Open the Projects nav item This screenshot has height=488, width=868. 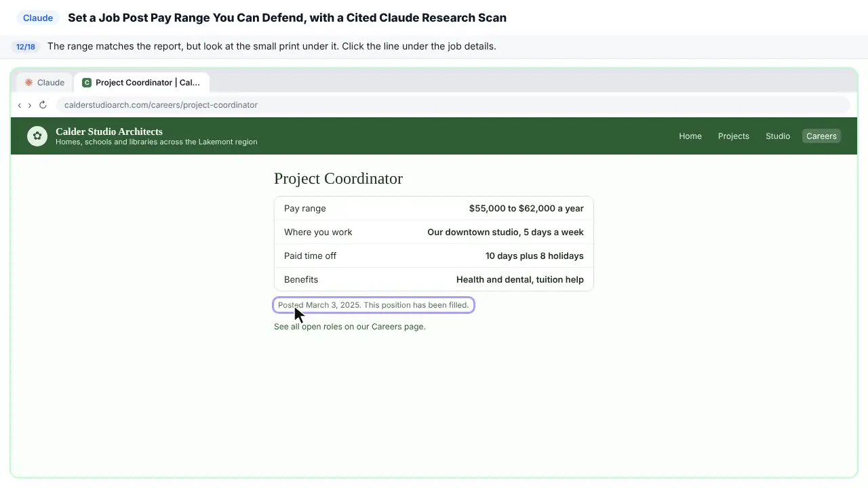coord(734,136)
